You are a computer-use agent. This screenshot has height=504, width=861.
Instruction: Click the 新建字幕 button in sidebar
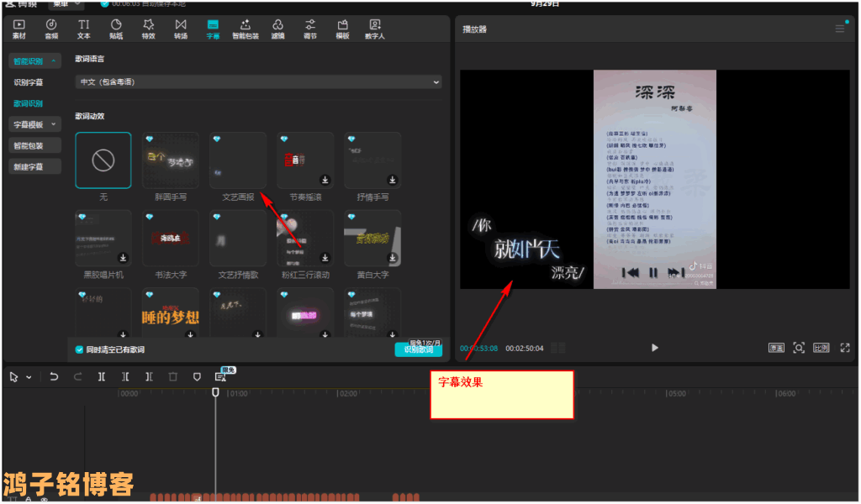28,166
